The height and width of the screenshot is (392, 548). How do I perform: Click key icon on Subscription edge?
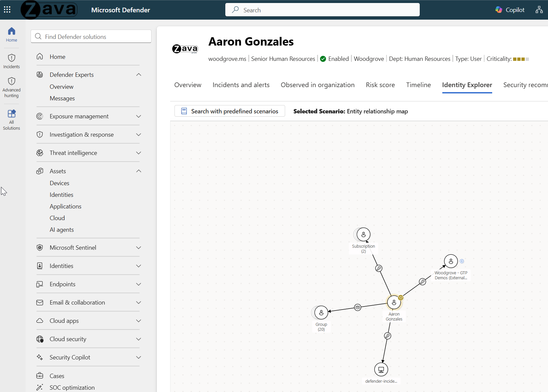tap(379, 268)
